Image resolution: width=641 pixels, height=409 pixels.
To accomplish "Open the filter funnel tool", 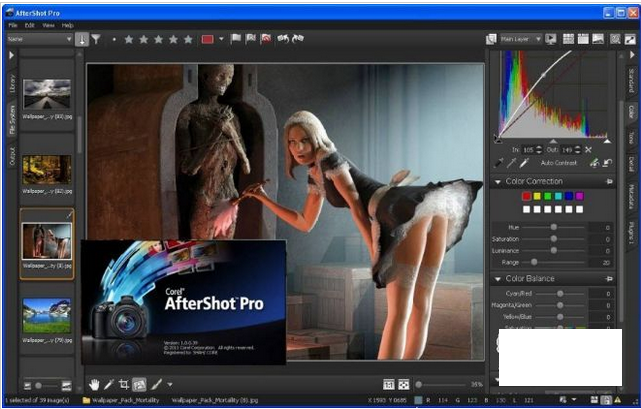I will pos(96,39).
